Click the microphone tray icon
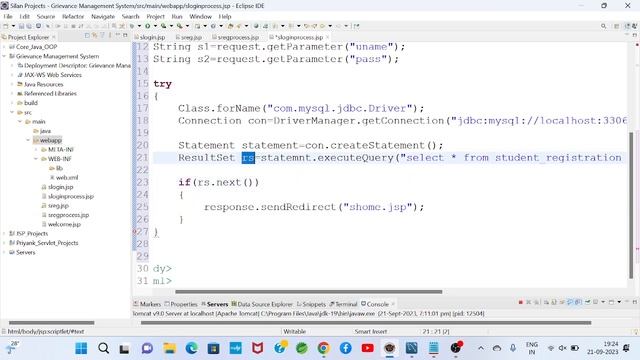Screen dimensions: 640x360 coord(513,348)
